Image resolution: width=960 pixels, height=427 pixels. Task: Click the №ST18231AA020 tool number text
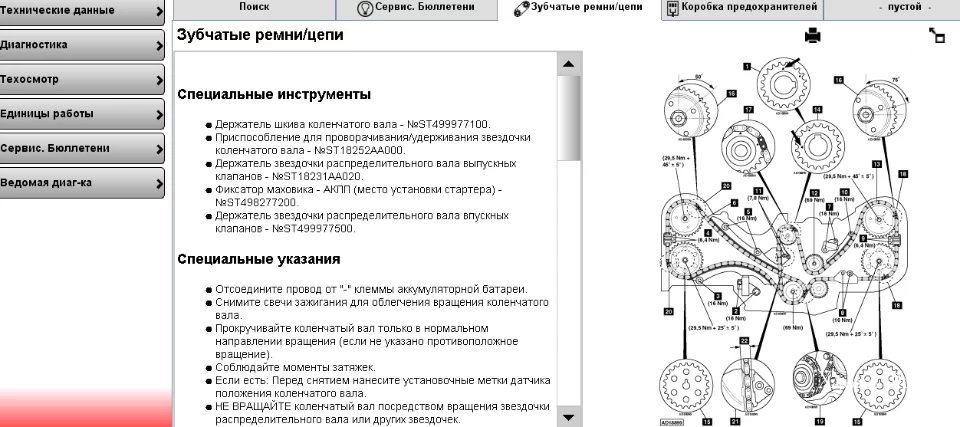pyautogui.click(x=318, y=176)
